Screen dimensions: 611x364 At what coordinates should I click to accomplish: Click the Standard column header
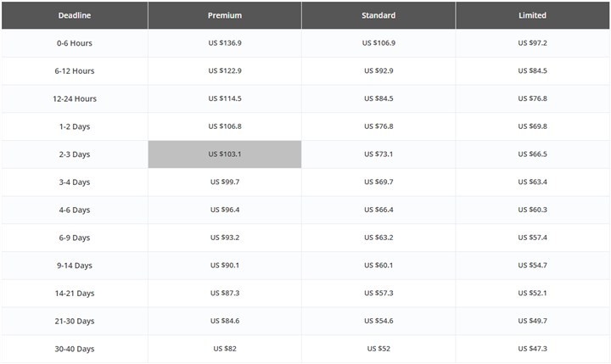point(378,15)
